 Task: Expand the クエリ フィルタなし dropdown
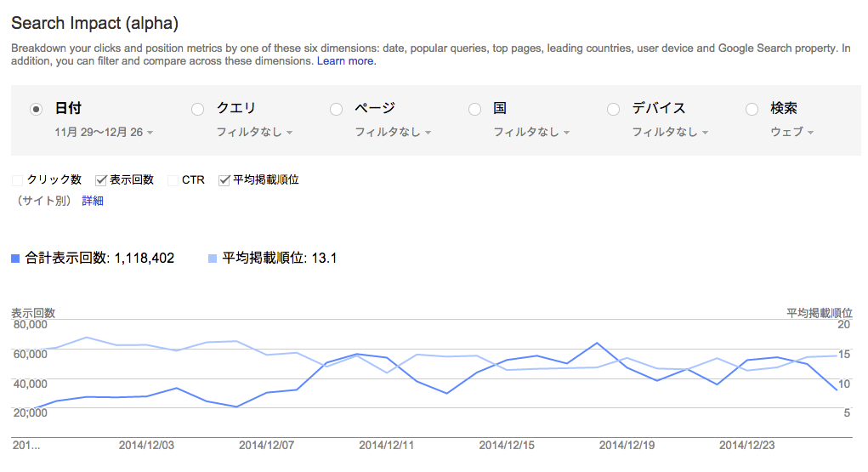pos(254,133)
